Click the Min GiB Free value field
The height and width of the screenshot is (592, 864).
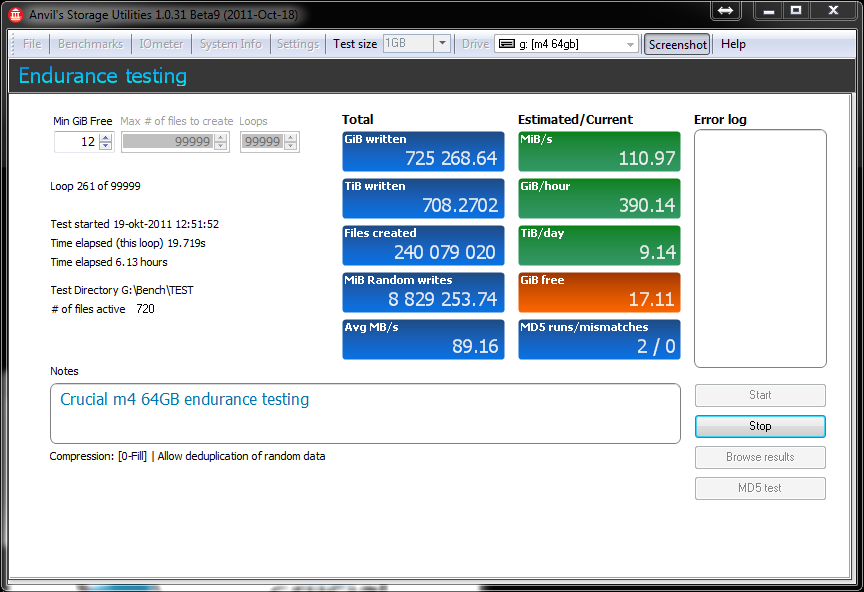point(77,142)
